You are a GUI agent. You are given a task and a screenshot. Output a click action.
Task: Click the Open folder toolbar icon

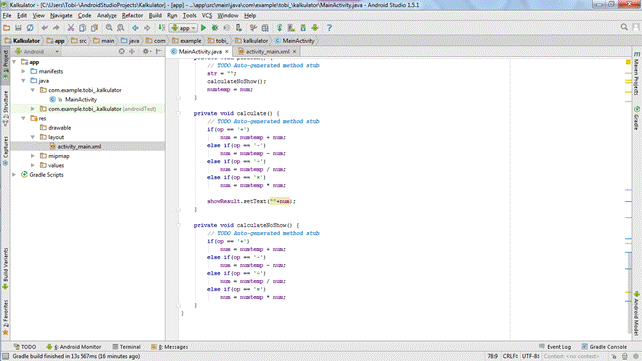point(7,28)
